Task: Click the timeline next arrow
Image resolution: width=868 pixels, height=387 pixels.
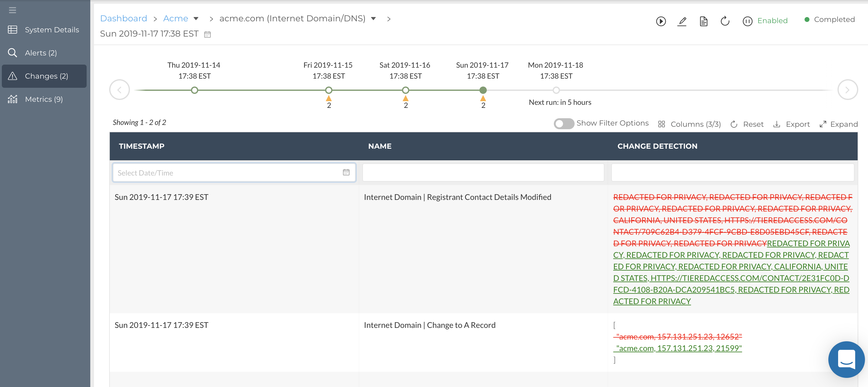Action: pyautogui.click(x=847, y=90)
